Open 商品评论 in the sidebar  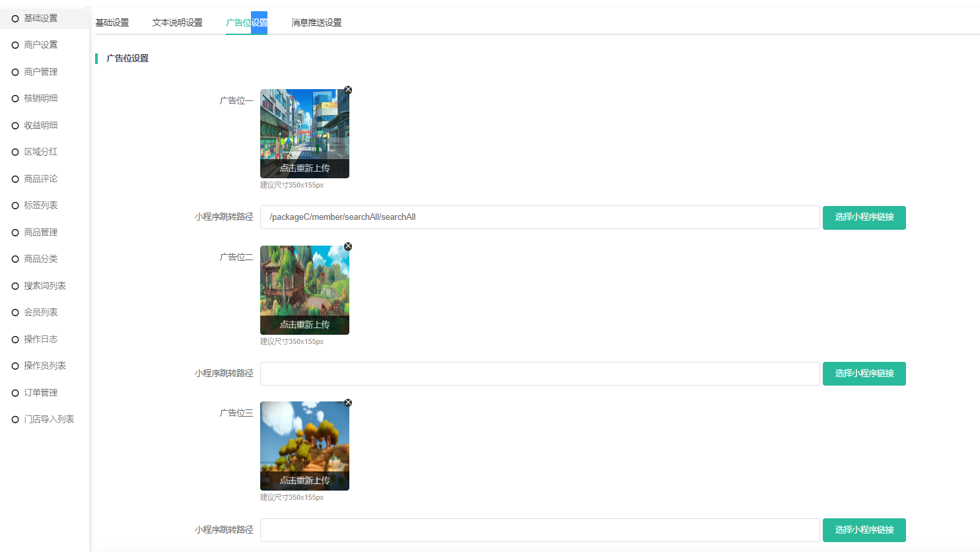point(41,179)
